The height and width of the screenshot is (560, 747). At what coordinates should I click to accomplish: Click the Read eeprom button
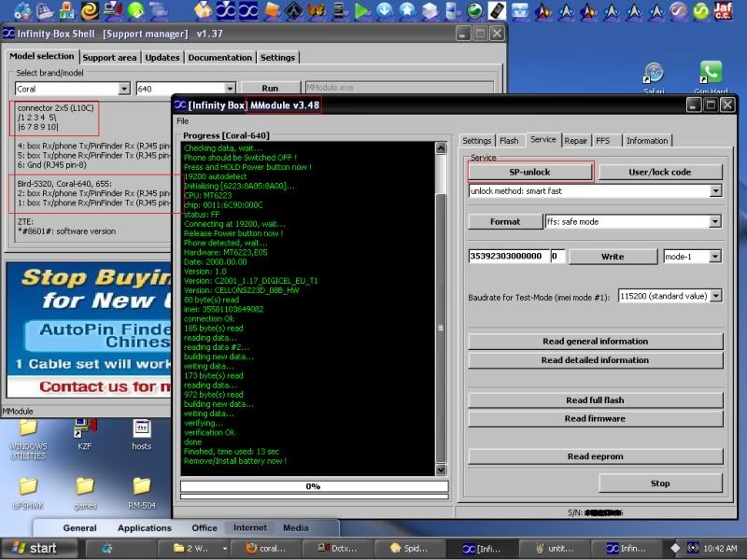coord(595,456)
